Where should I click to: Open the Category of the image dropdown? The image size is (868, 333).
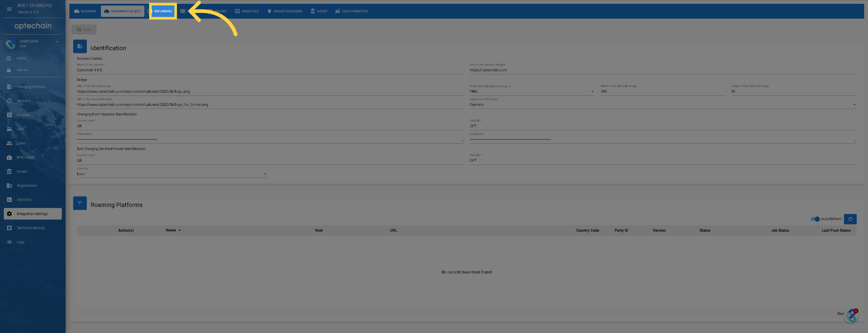[854, 105]
